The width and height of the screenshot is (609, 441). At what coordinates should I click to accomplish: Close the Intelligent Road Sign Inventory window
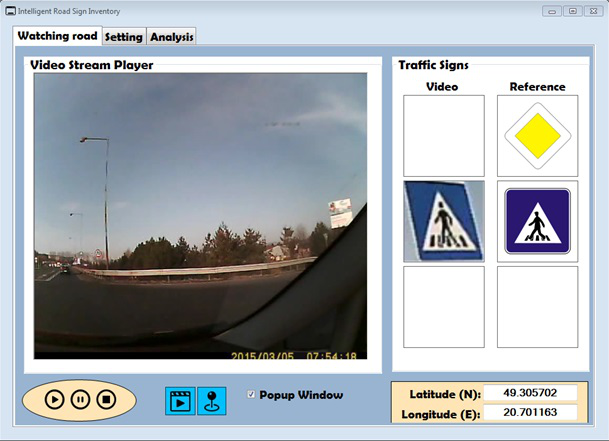point(593,11)
